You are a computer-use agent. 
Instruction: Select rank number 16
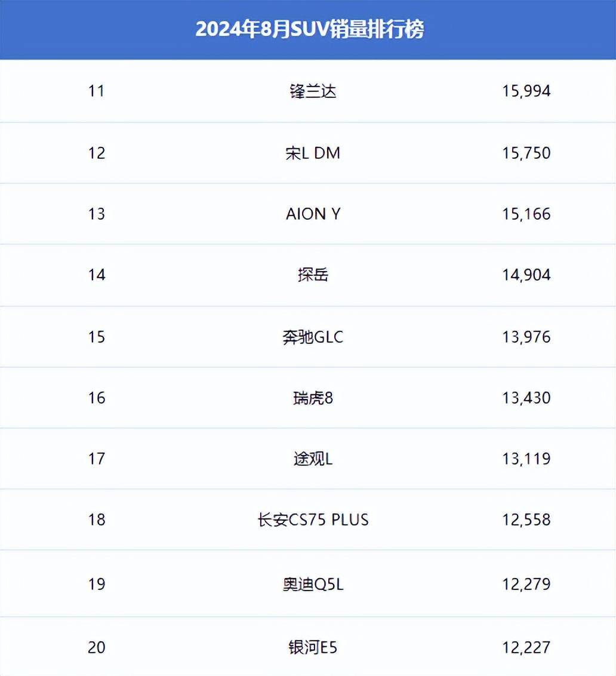97,398
